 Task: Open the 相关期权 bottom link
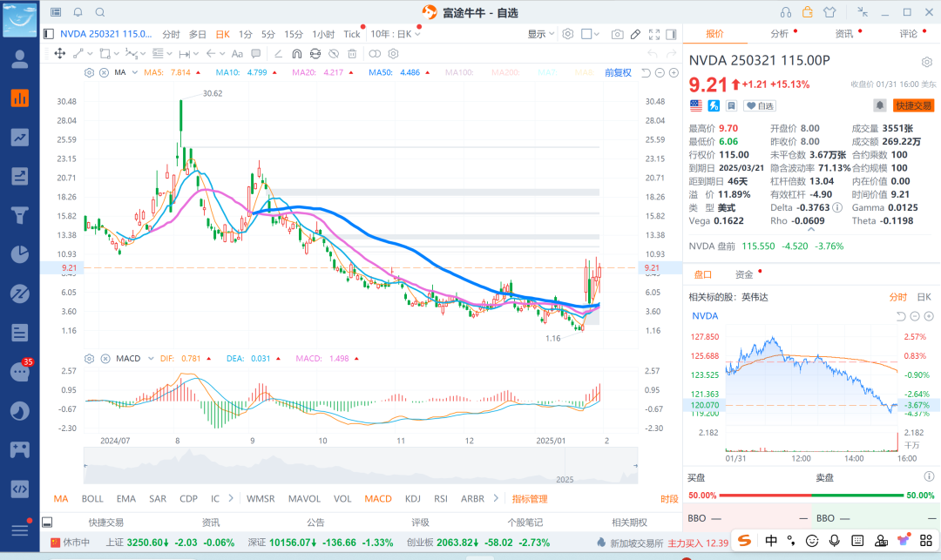(630, 523)
